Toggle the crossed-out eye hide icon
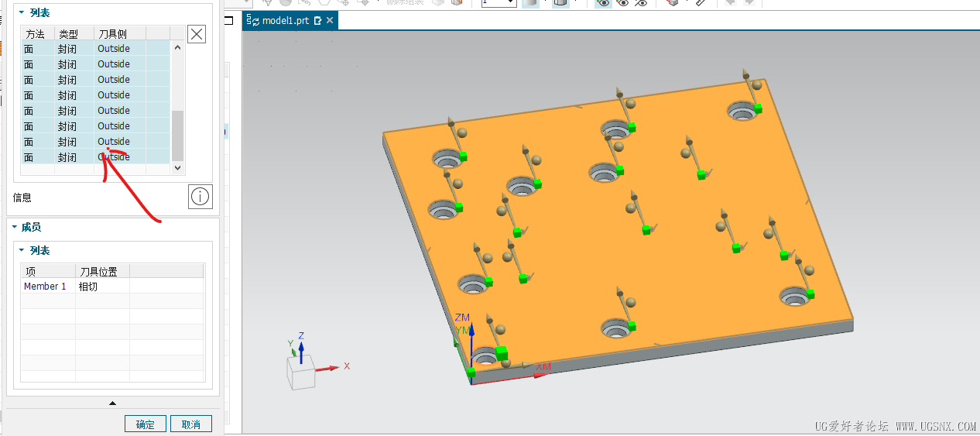 coord(641,3)
